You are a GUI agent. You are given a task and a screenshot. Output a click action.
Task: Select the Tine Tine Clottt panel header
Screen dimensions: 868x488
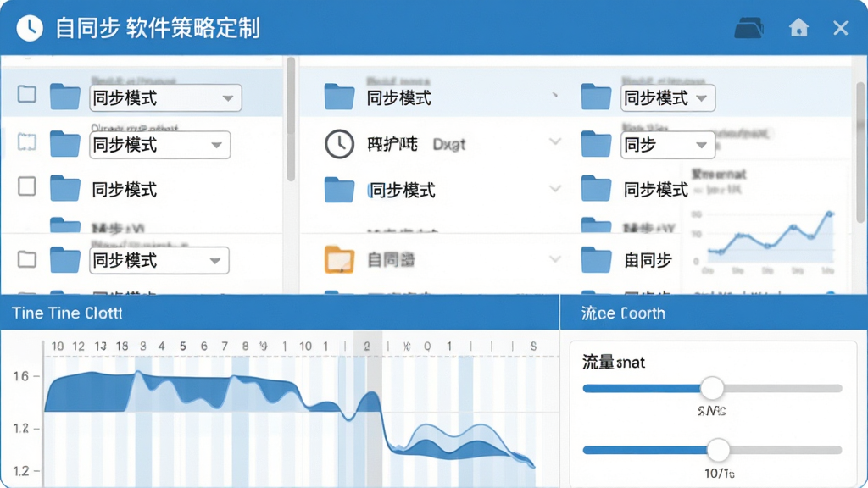click(280, 313)
